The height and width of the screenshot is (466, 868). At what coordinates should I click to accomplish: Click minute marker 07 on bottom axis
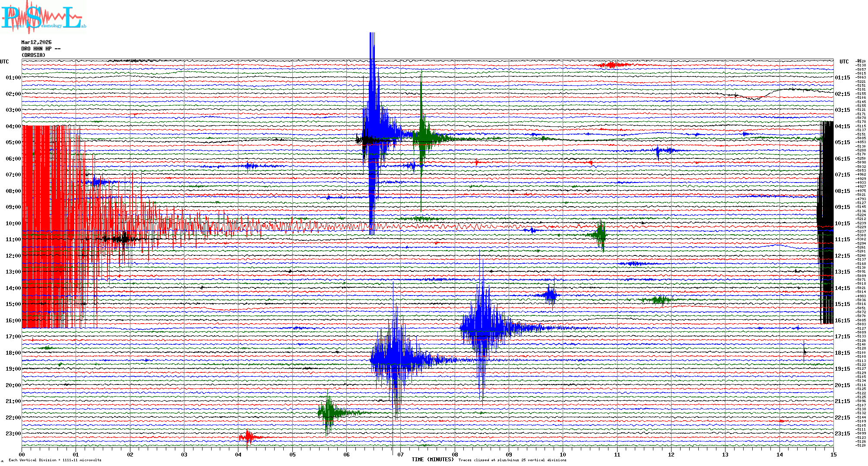coord(401,454)
